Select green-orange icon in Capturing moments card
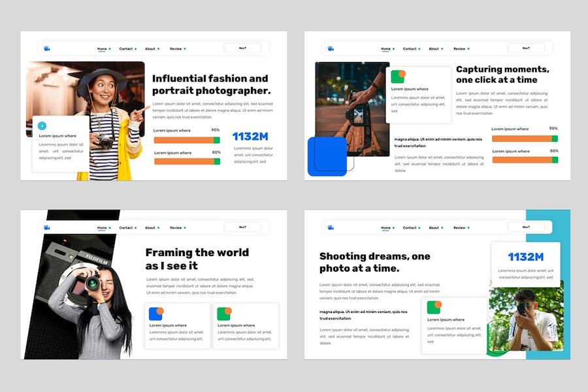The image size is (588, 392). tap(398, 76)
